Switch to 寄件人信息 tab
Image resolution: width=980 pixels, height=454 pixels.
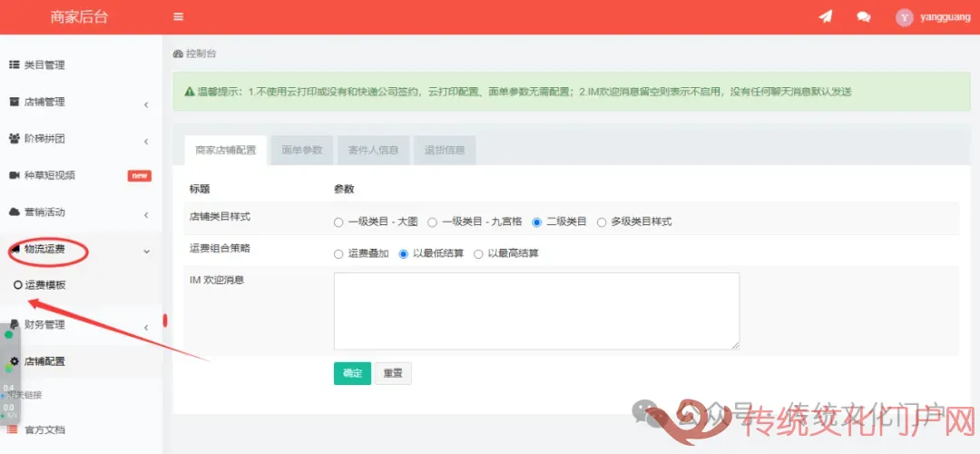click(373, 150)
